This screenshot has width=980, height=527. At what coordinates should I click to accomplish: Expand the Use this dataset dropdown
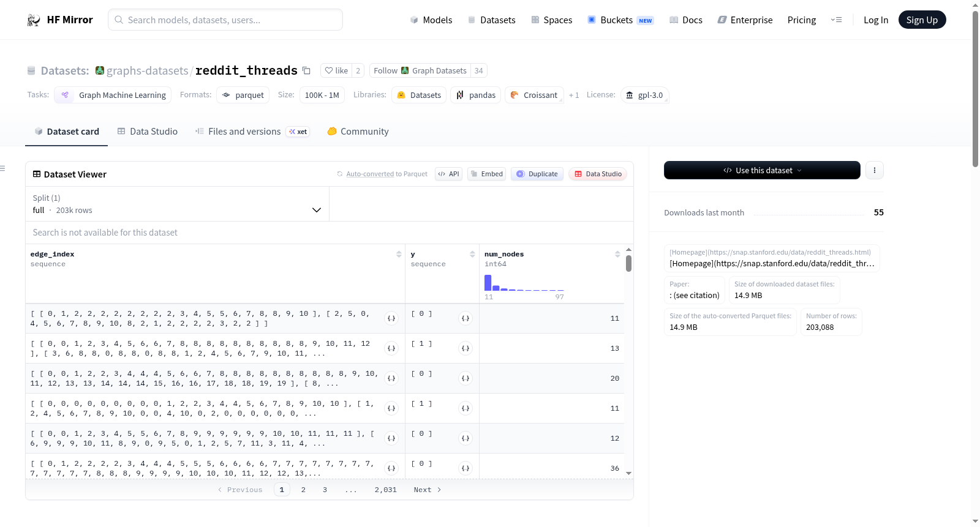[x=762, y=170]
